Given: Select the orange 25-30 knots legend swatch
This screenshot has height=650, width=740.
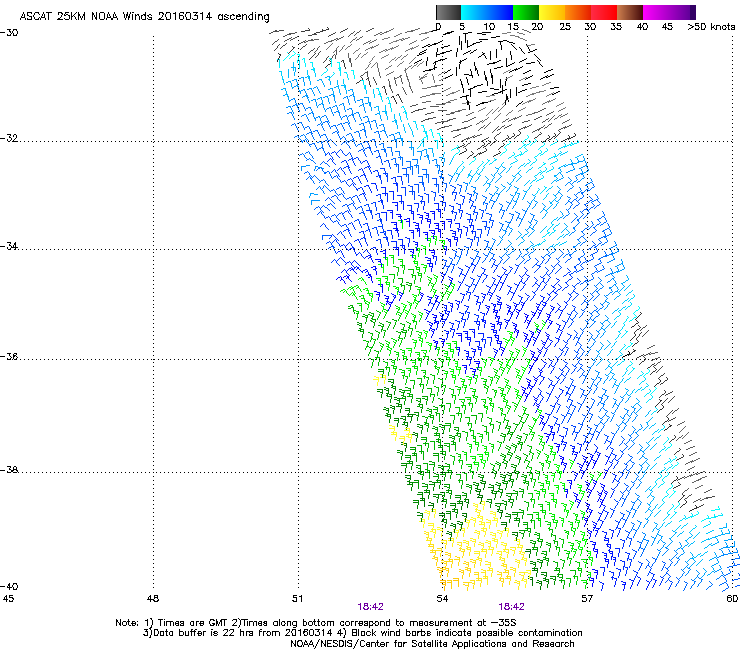Looking at the screenshot, I should coord(578,12).
